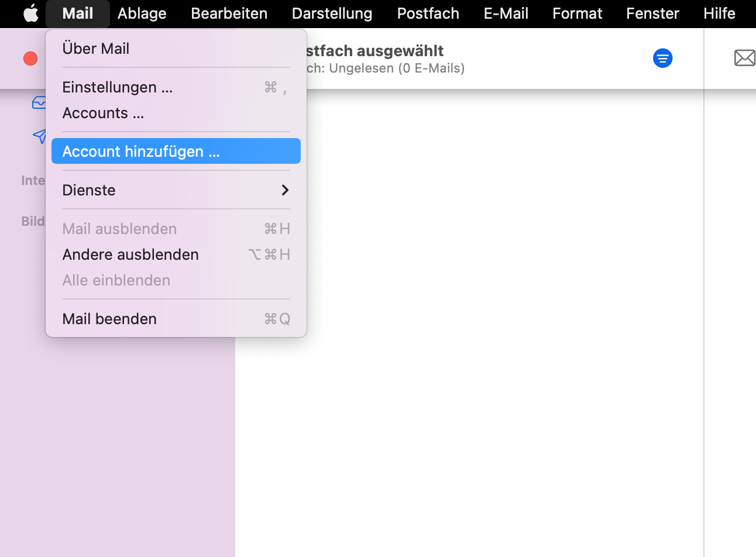
Task: Open the Ablage menu
Action: [x=142, y=13]
